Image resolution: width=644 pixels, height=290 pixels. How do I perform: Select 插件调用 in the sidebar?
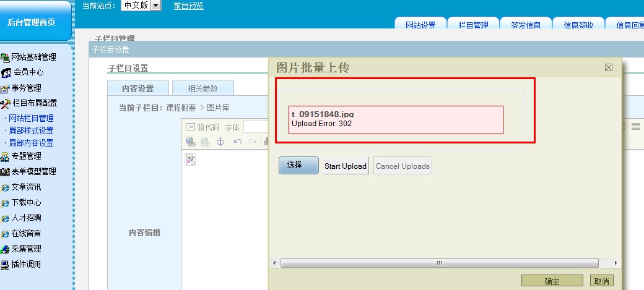pyautogui.click(x=25, y=265)
